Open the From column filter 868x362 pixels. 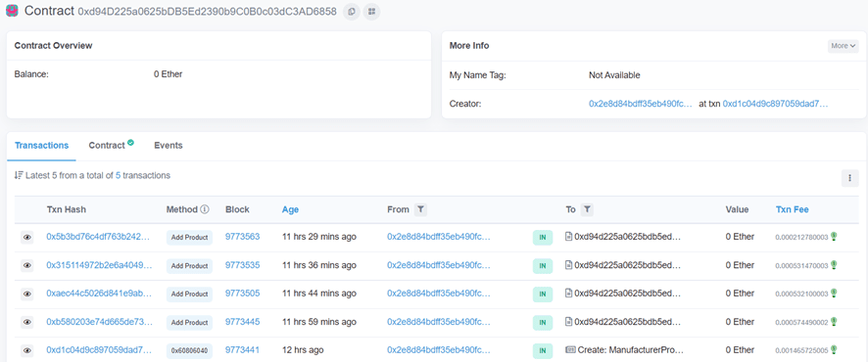[420, 209]
